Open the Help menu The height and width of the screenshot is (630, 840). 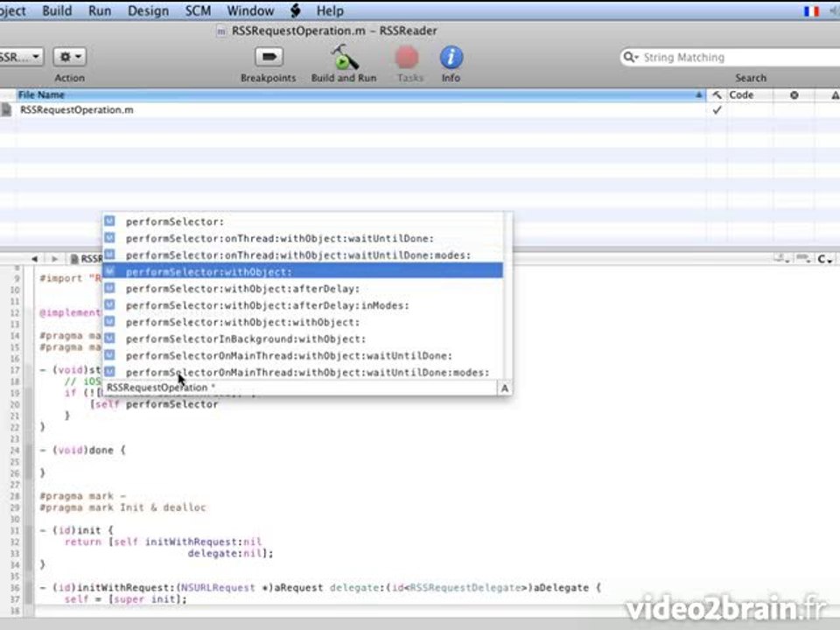[x=330, y=10]
